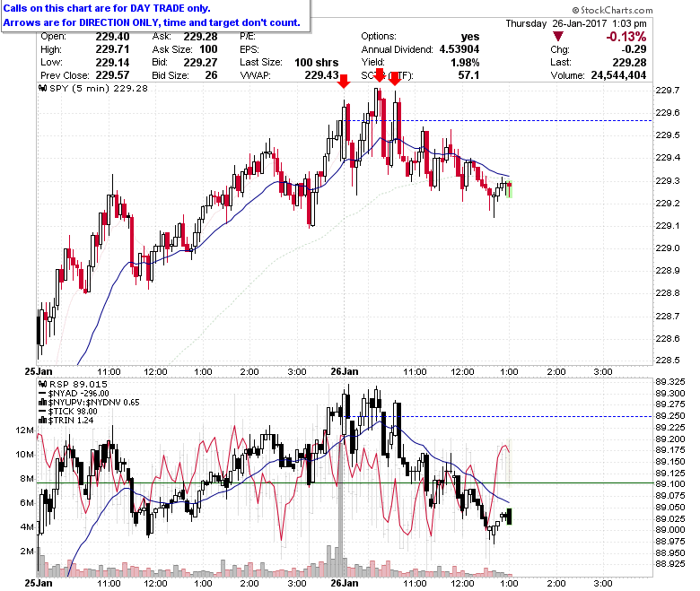Click the tall gray volume spike bar at 26Jan open
Image resolution: width=700 pixels, height=591 pixels.
click(341, 508)
